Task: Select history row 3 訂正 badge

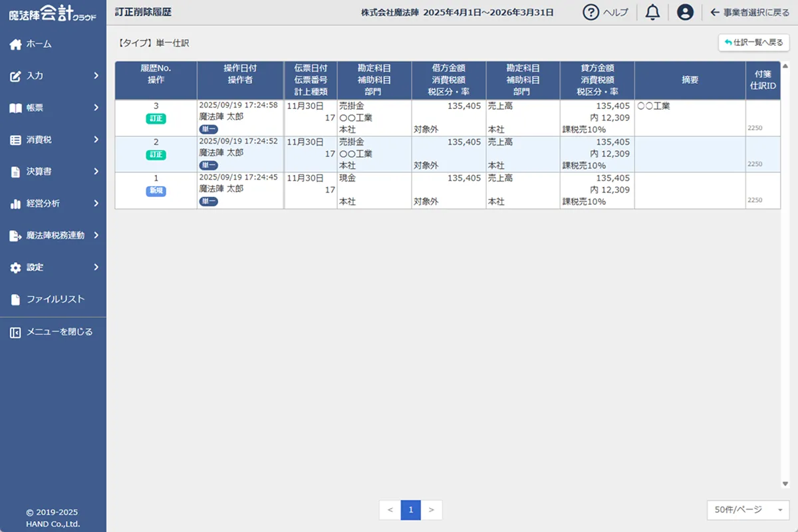Action: coord(156,118)
